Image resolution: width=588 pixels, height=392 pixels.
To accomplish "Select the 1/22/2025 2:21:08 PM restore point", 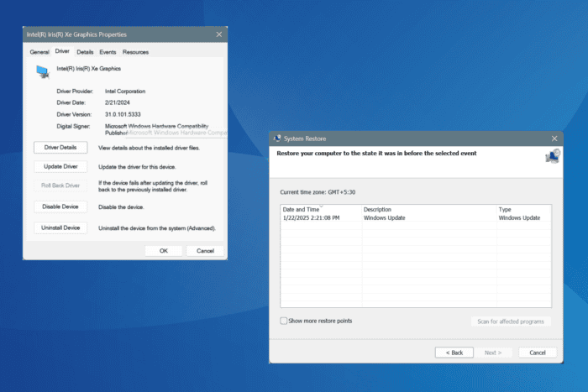I will coord(416,217).
